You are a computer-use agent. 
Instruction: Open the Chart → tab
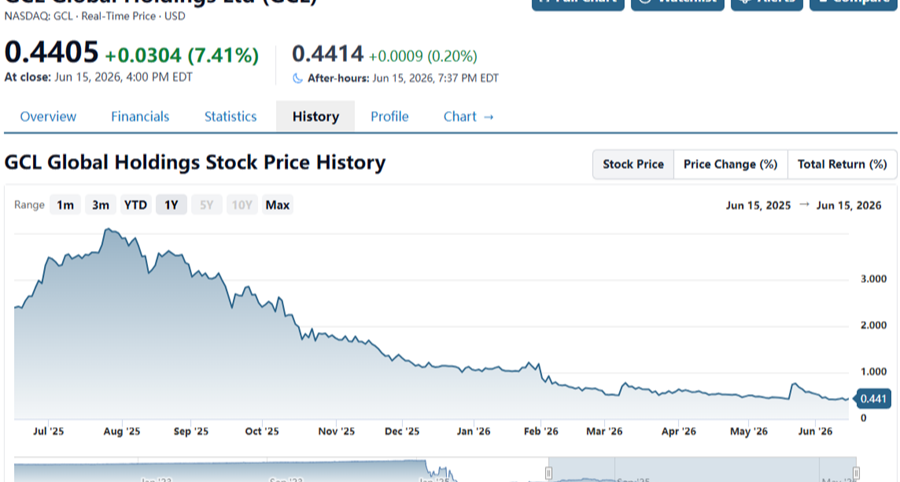point(468,116)
